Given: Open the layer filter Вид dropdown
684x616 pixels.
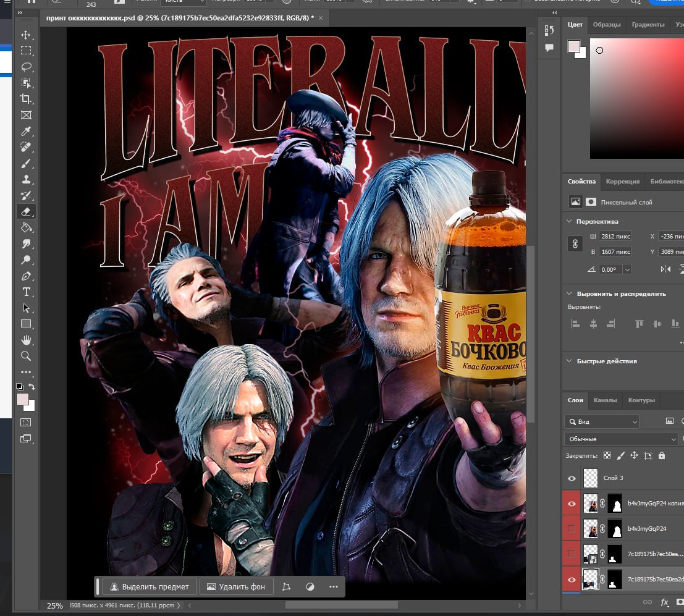Looking at the screenshot, I should pyautogui.click(x=602, y=422).
